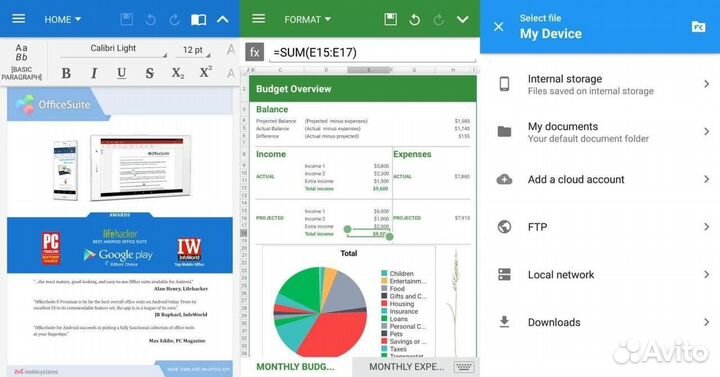Open the FTP location
The image size is (720, 377).
click(x=600, y=227)
